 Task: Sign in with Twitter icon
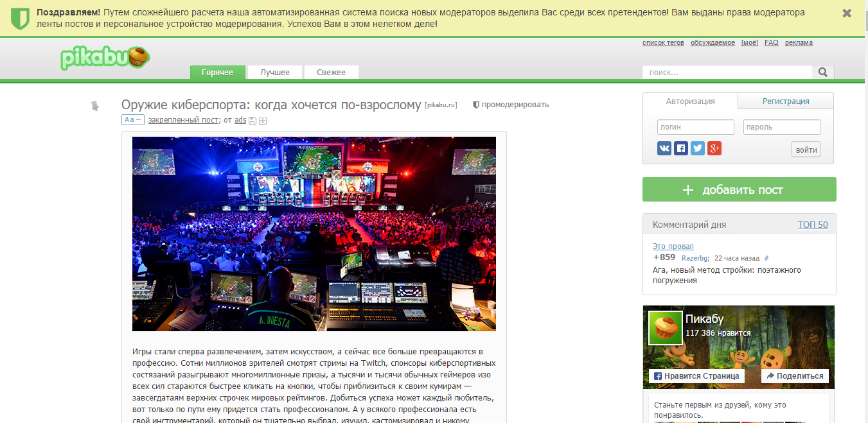point(698,148)
